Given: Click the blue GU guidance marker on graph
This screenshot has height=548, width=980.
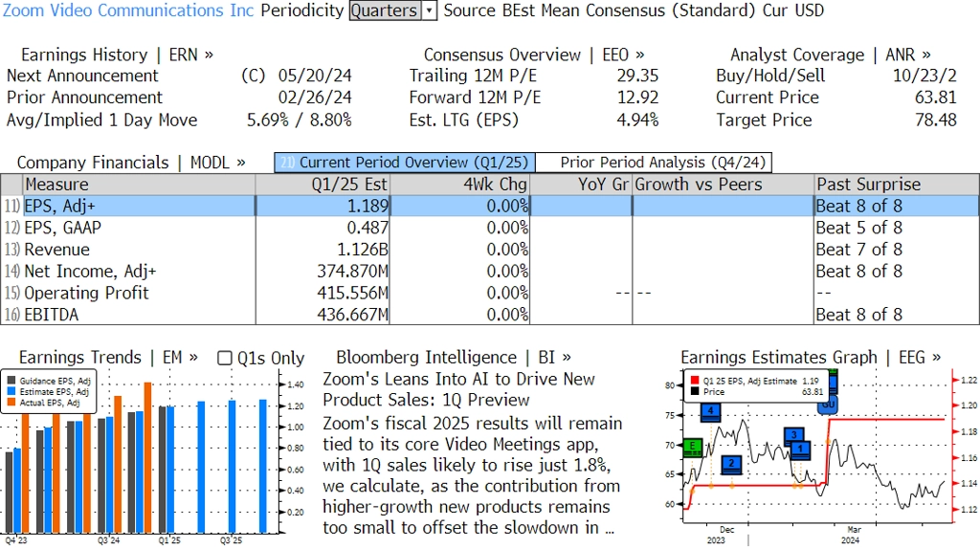Looking at the screenshot, I should pos(829,405).
